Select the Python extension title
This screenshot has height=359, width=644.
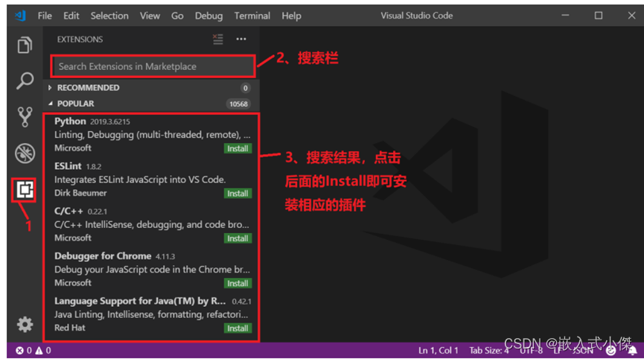pyautogui.click(x=70, y=121)
